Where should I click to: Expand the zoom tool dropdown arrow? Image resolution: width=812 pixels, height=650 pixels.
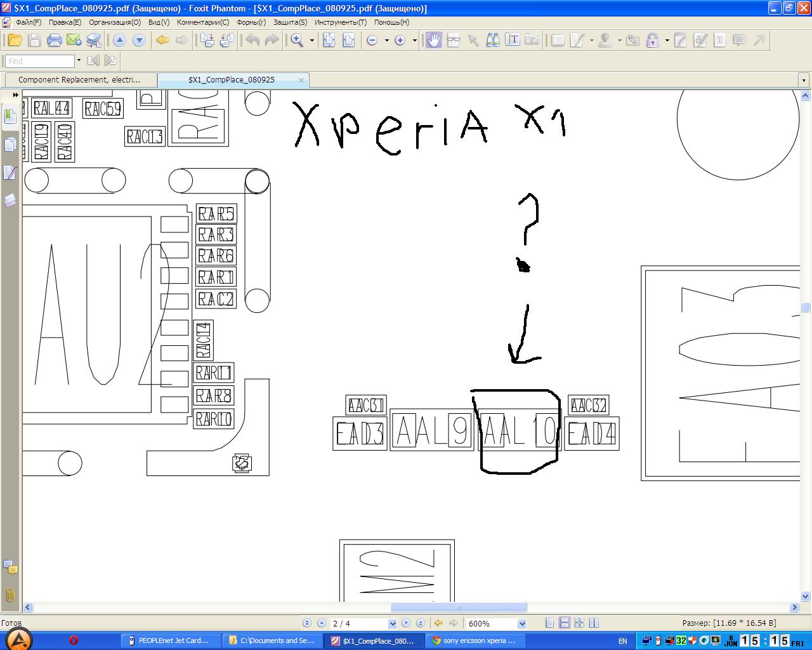312,40
